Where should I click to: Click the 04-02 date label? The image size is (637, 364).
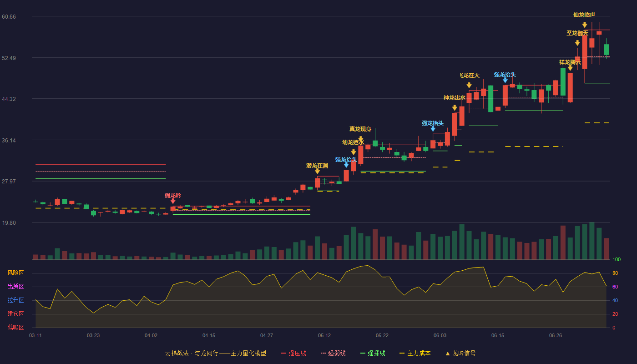(151, 335)
